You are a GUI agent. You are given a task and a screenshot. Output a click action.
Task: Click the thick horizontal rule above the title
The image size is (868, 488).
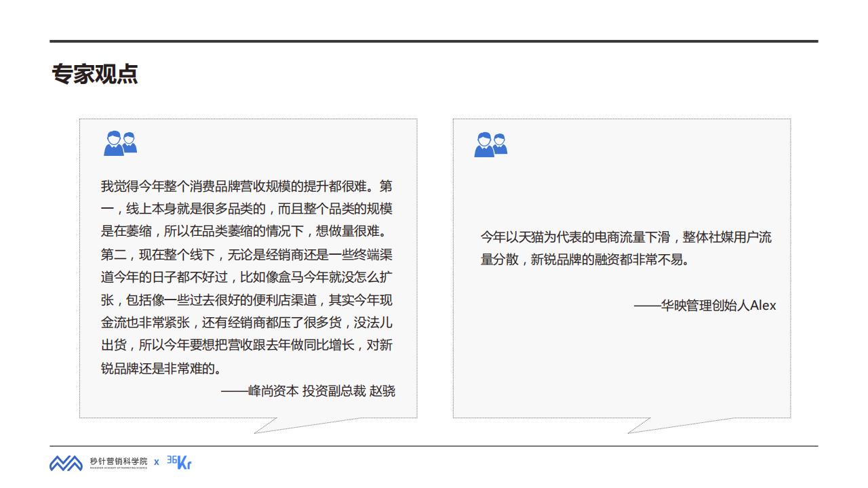click(x=434, y=41)
